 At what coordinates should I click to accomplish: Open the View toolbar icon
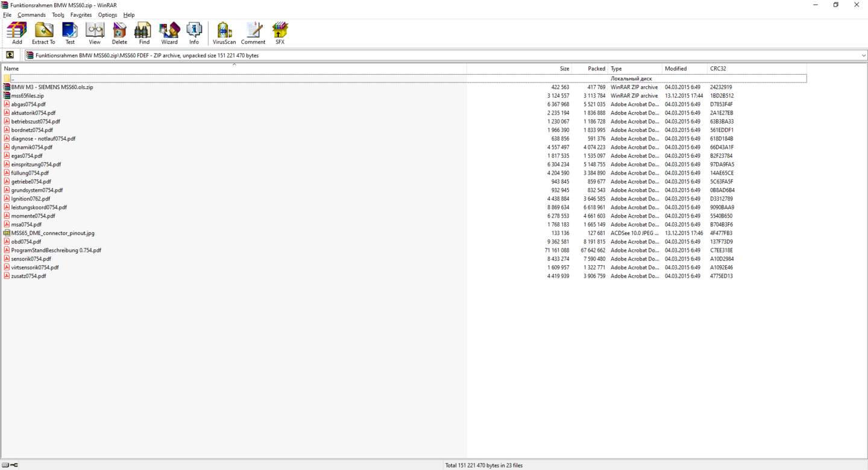(95, 33)
